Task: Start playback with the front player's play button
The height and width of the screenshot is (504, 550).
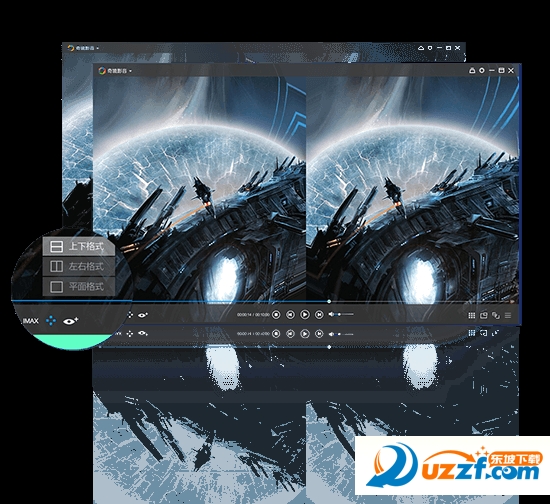Action: click(305, 315)
